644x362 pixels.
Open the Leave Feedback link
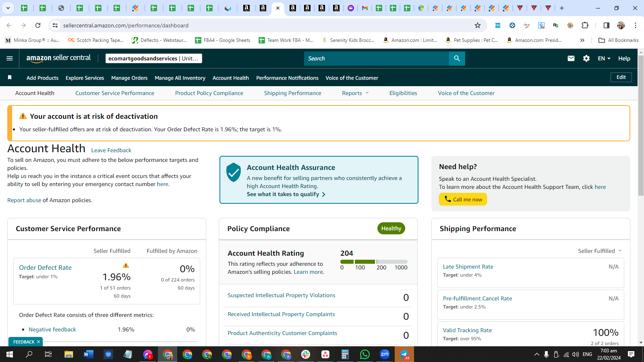click(111, 150)
